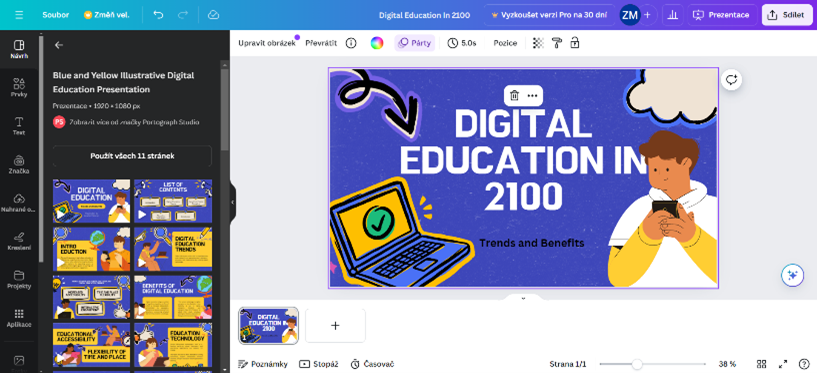The width and height of the screenshot is (817, 373).
Task: Collapse the side panel with arrow handle
Action: (232, 203)
